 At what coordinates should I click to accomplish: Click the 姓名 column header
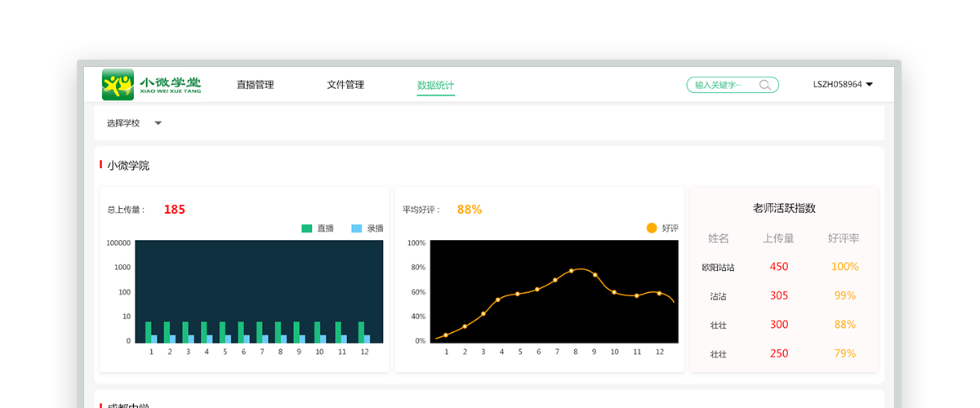(719, 238)
